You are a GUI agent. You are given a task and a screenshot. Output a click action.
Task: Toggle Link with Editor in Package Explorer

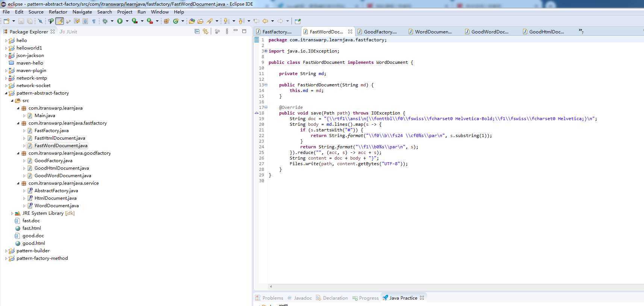(205, 32)
